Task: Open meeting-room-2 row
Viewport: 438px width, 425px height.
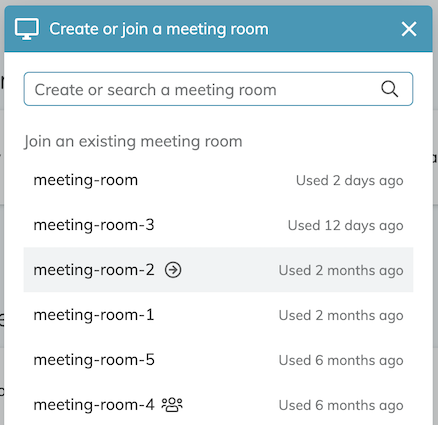Action: [218, 270]
